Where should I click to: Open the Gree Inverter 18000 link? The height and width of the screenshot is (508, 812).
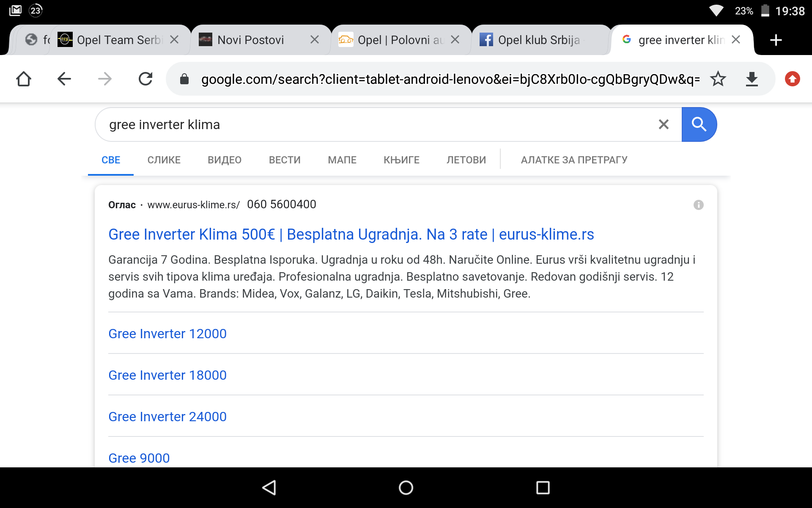pyautogui.click(x=167, y=375)
